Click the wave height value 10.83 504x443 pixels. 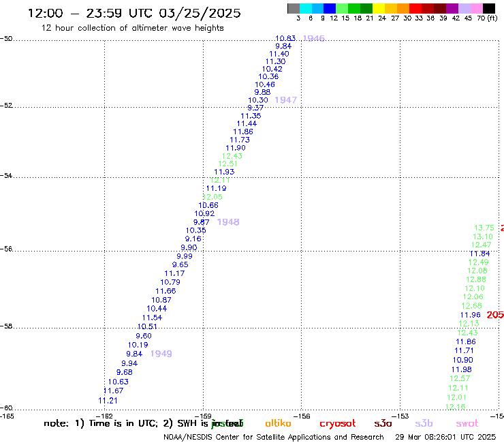click(x=285, y=38)
